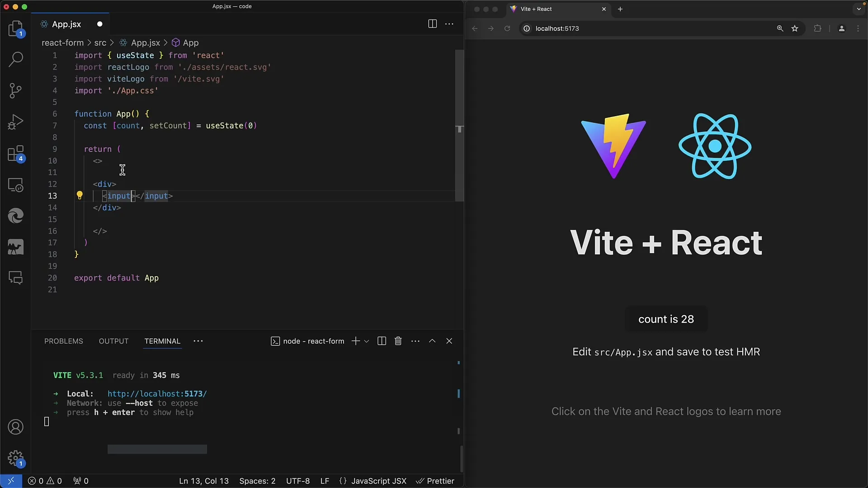Expand the node-react-form terminal dropdown
This screenshot has width=868, height=488.
(x=367, y=342)
